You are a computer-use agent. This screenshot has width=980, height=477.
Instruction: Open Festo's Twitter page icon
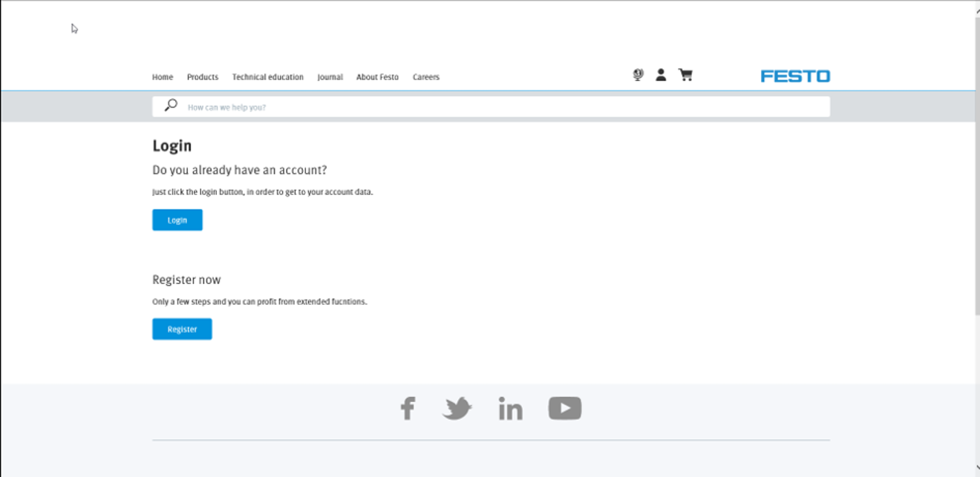[x=457, y=408]
